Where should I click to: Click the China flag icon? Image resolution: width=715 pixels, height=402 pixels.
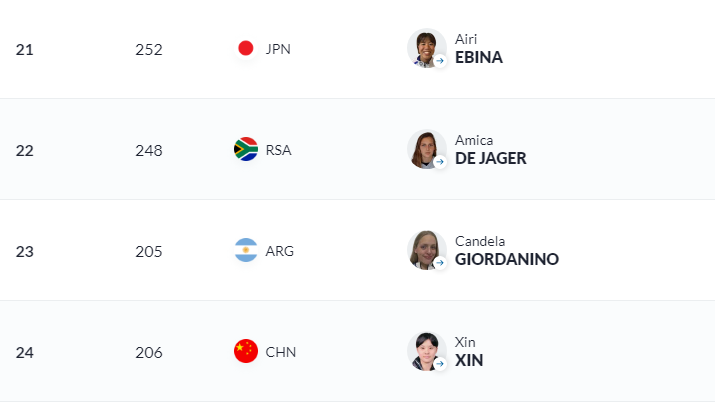pos(246,351)
